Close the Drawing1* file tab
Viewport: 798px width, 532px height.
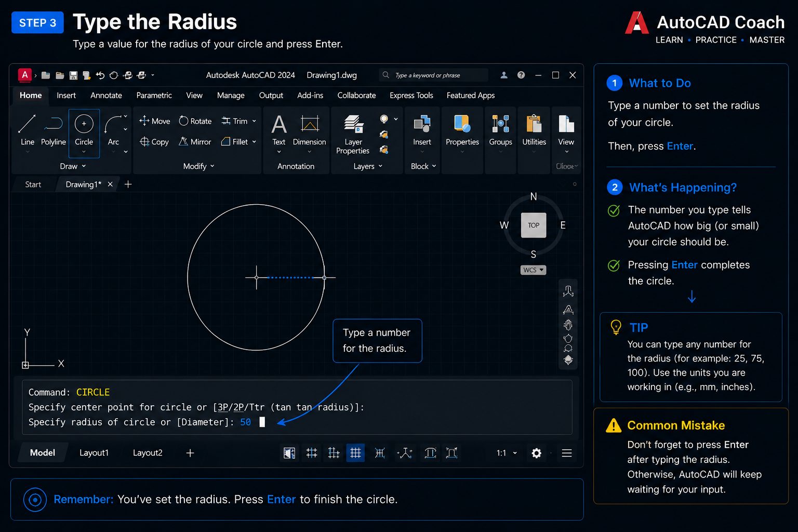click(110, 184)
